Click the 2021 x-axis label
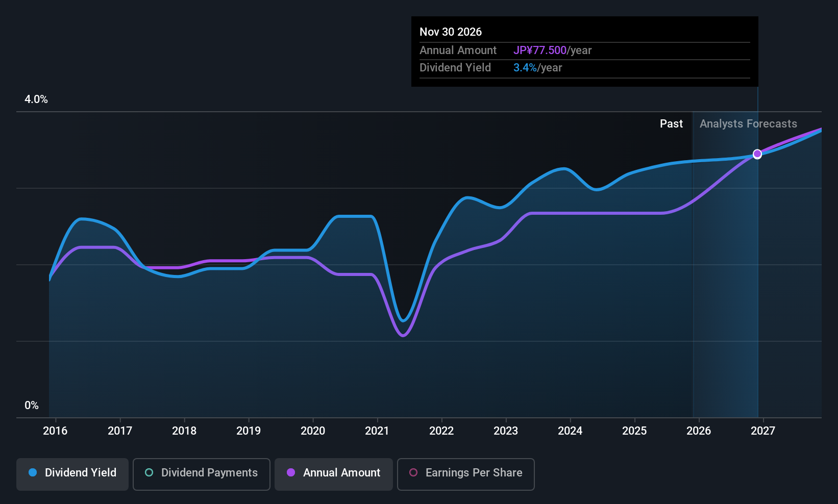 point(377,431)
